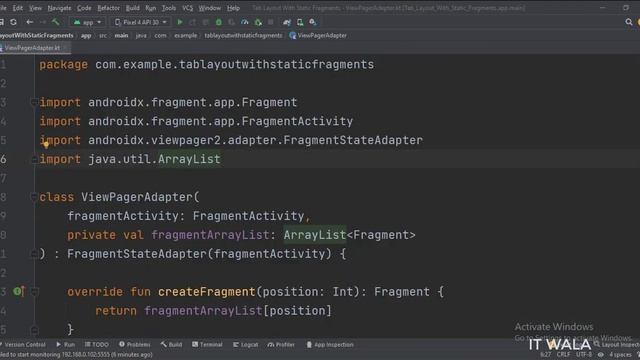The width and height of the screenshot is (640, 360).
Task: Open the Build menu
Action: point(133,8)
